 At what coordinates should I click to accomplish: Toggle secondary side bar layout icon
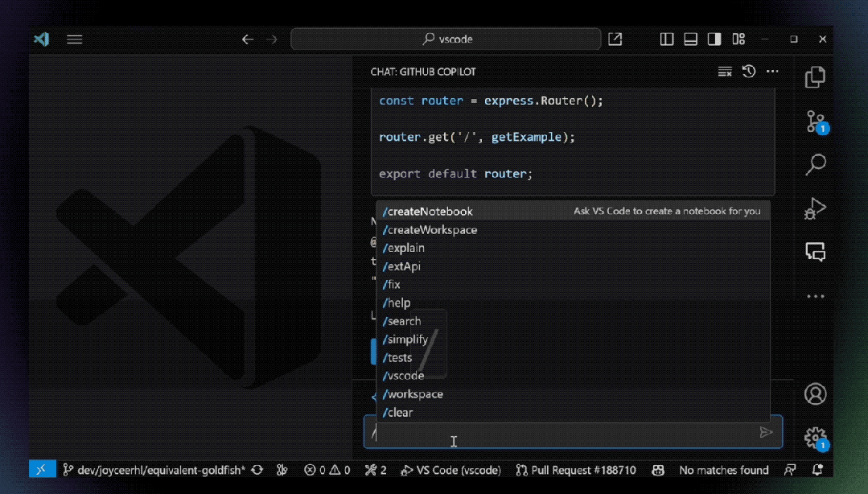714,39
